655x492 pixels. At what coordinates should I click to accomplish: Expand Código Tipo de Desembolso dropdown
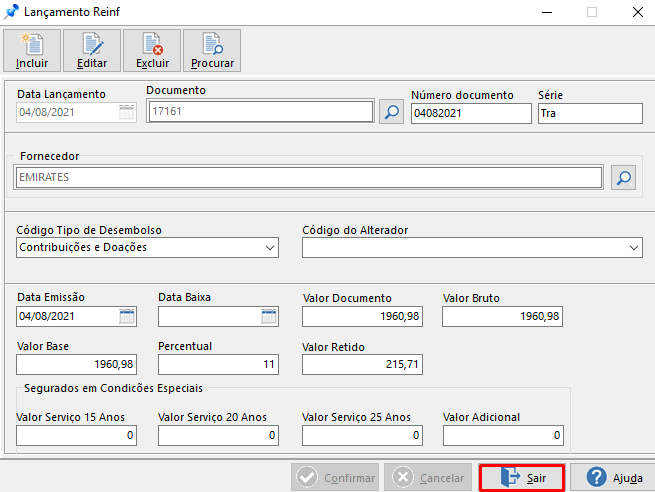[270, 248]
